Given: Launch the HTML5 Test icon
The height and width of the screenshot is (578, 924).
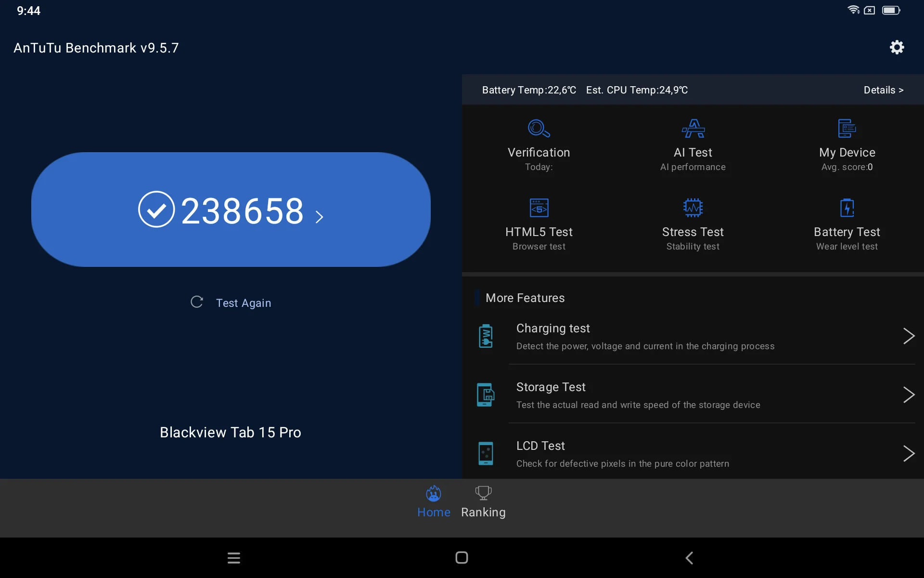Looking at the screenshot, I should coord(539,208).
